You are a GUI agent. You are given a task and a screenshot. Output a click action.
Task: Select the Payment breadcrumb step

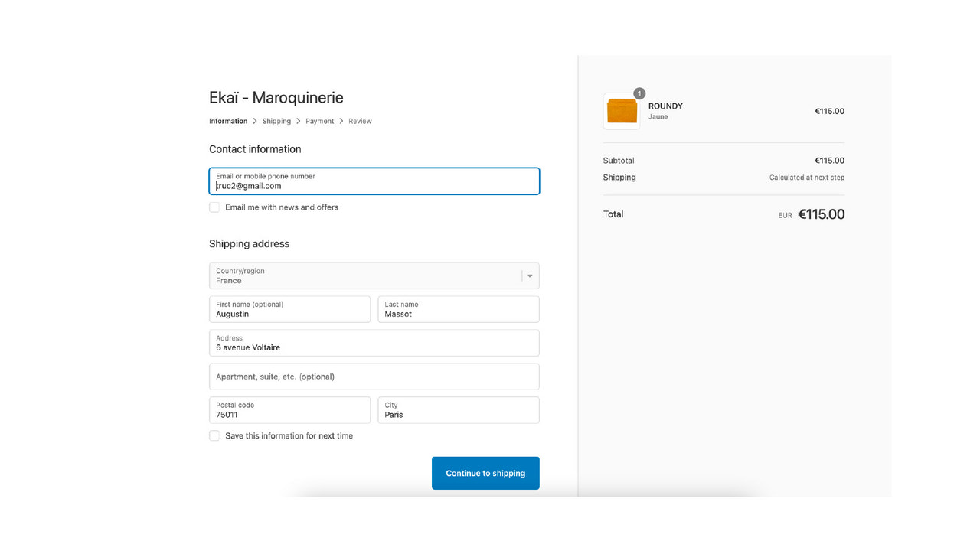pyautogui.click(x=320, y=121)
